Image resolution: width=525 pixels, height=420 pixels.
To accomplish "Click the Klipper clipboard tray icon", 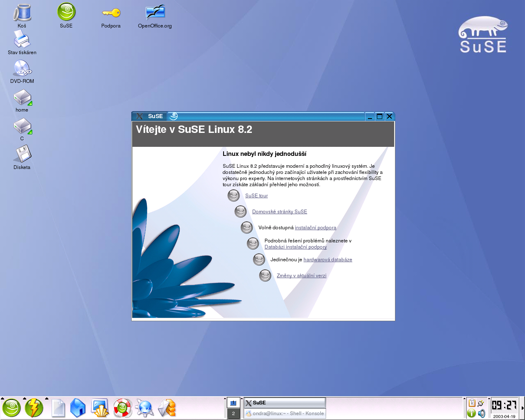I will point(472,403).
